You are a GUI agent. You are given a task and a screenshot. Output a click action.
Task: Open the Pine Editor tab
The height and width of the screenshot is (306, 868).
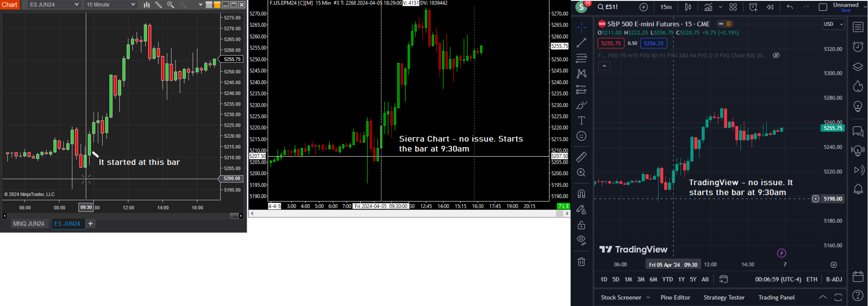click(675, 297)
